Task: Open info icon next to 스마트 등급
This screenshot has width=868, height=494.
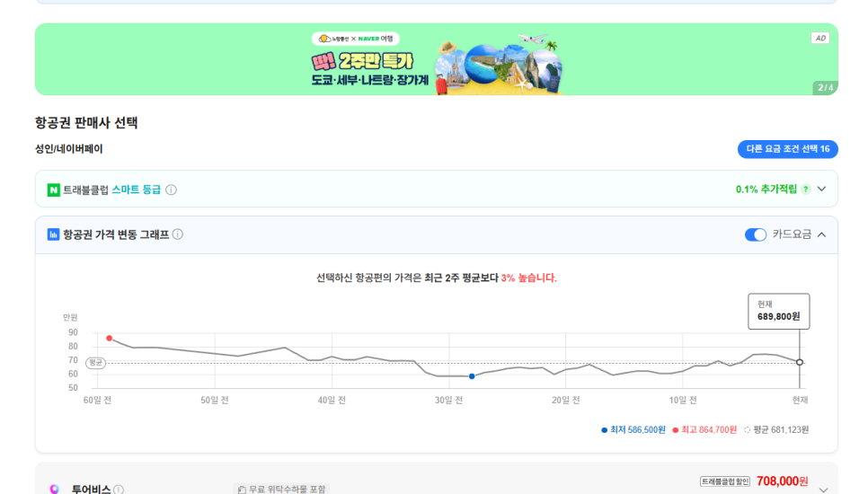Action: click(171, 190)
